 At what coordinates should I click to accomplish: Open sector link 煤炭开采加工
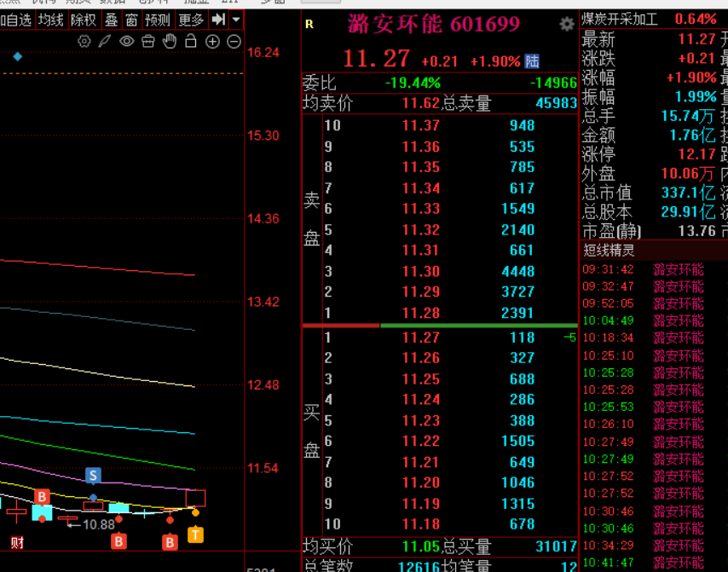pyautogui.click(x=620, y=20)
